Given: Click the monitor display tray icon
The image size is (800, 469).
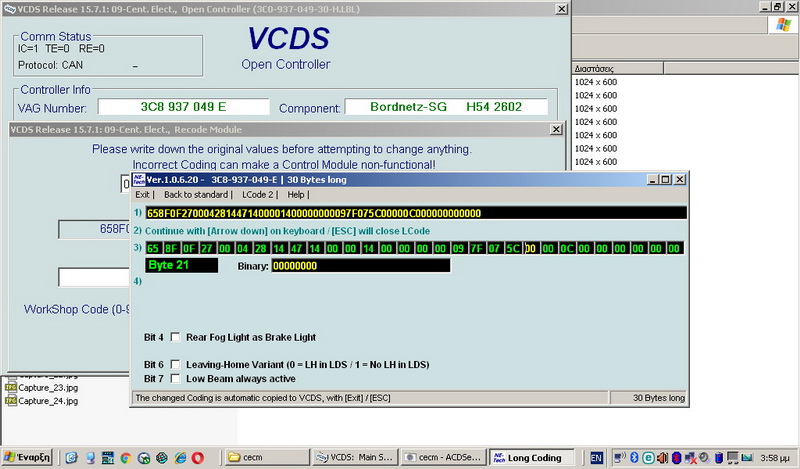Looking at the screenshot, I should [733, 458].
